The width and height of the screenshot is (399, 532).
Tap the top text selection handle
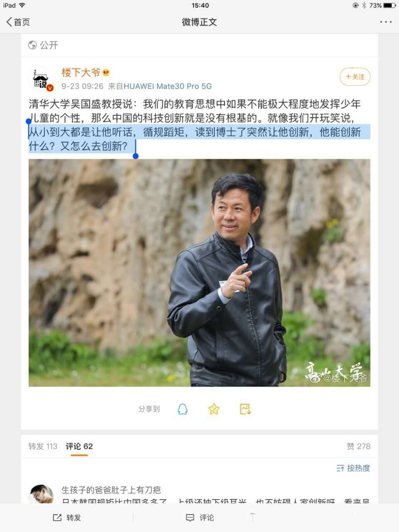28,122
